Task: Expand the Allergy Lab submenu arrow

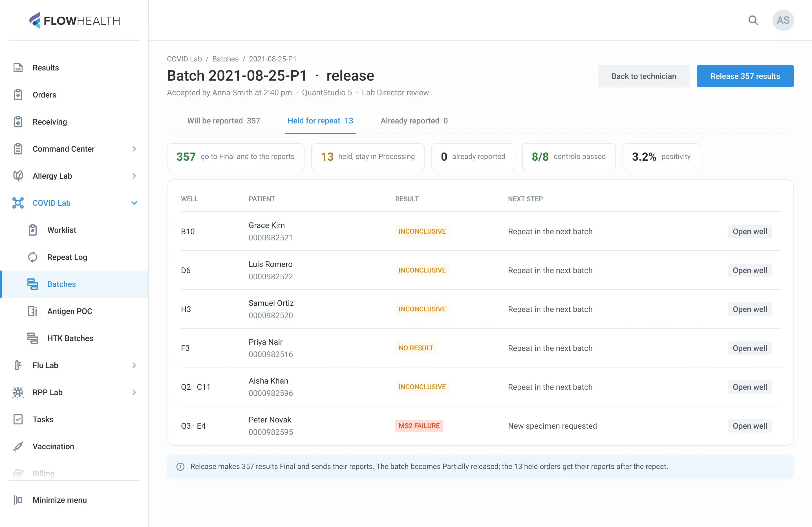Action: tap(134, 176)
